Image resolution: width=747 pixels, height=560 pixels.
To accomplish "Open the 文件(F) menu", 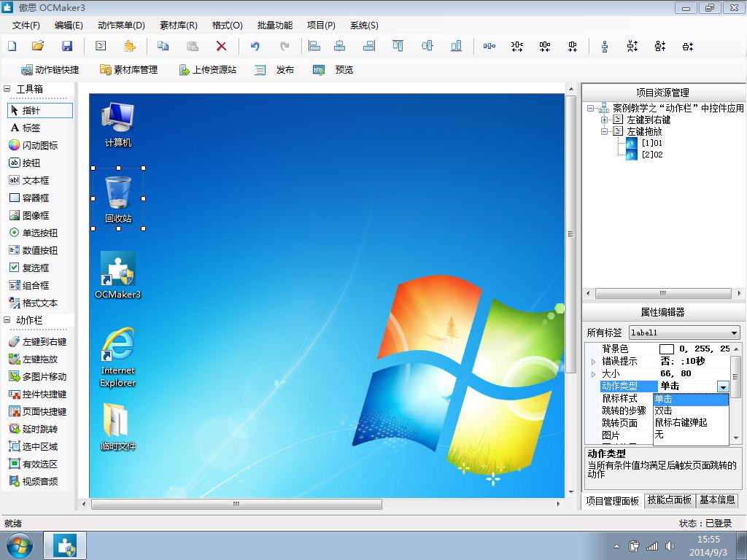I will pos(26,26).
